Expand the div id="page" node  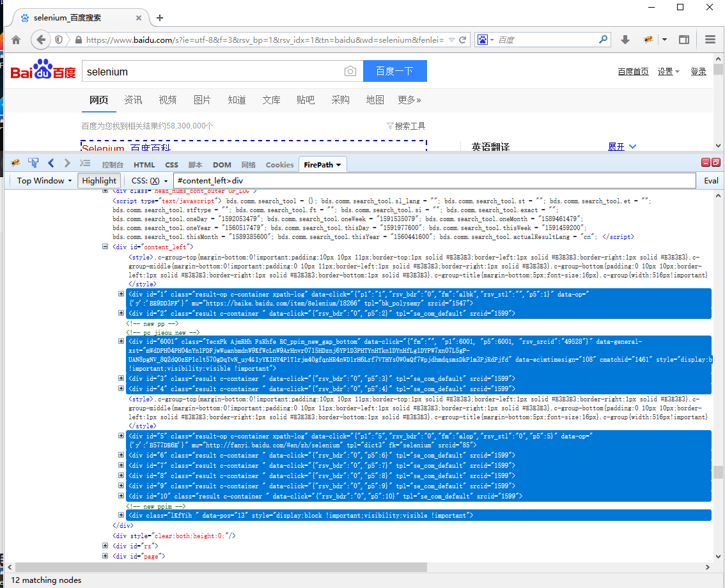105,555
